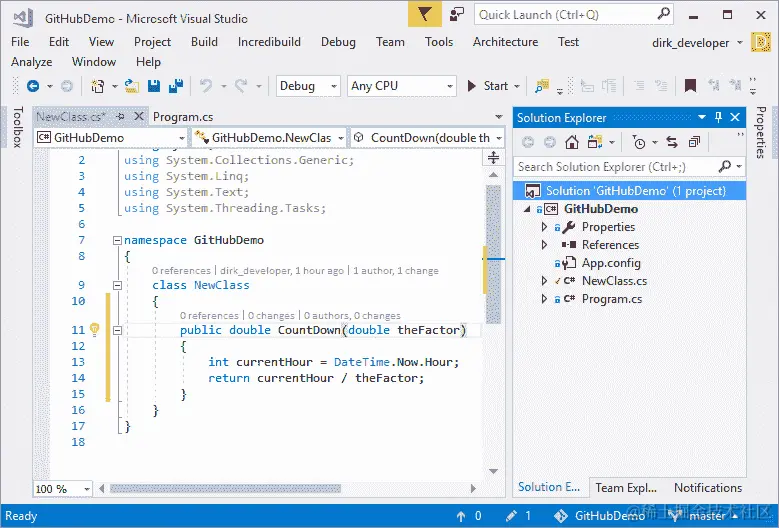Click the pending changes pencil in status bar
The image size is (779, 528).
click(511, 516)
